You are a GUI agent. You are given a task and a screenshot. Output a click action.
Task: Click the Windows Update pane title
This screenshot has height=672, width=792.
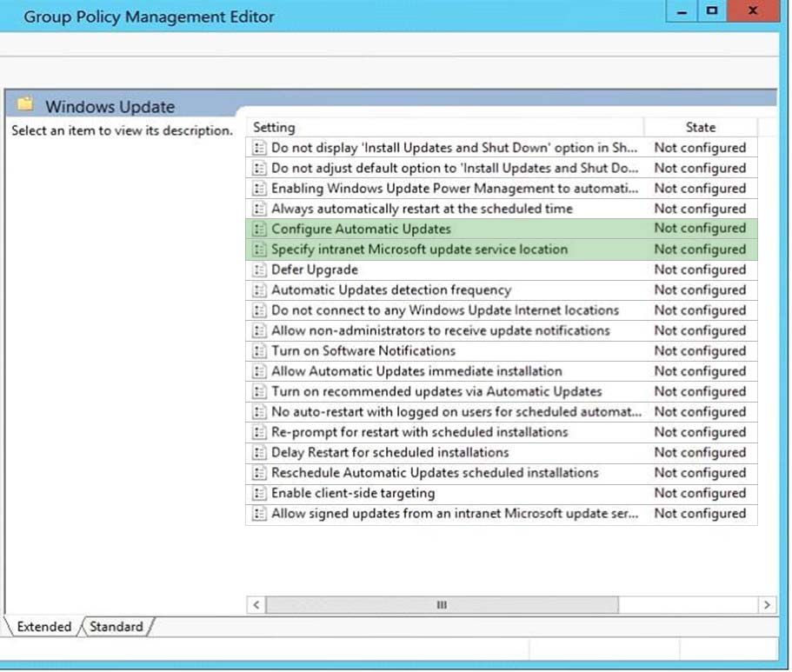tap(110, 107)
